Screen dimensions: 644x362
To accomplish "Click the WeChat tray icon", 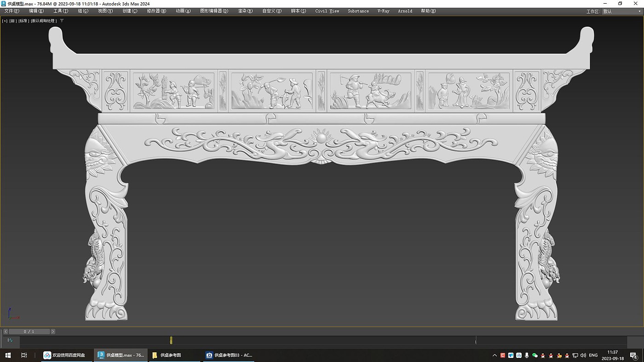I will pos(535,355).
